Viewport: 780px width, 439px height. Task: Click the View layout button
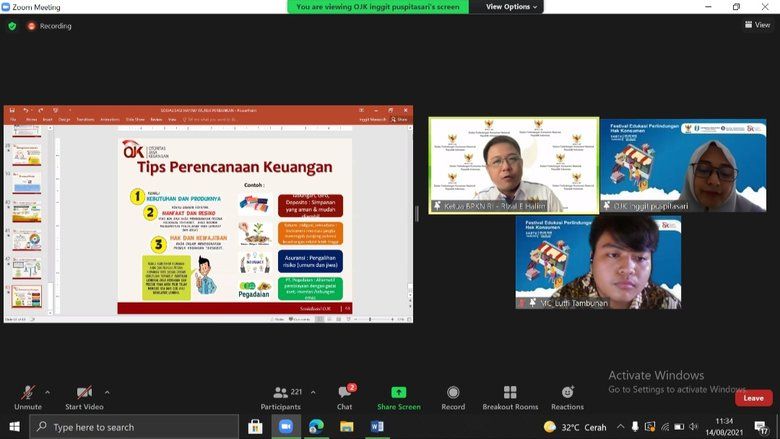click(x=757, y=25)
